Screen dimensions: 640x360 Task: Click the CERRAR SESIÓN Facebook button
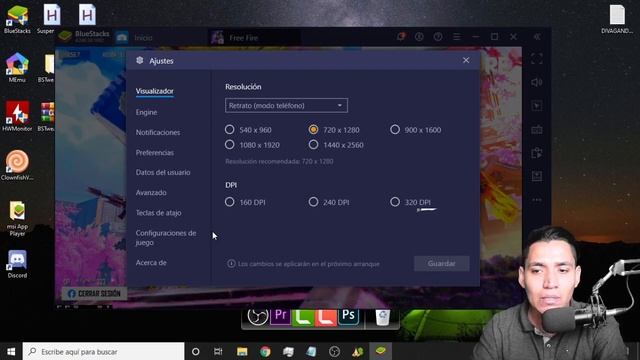(94, 293)
